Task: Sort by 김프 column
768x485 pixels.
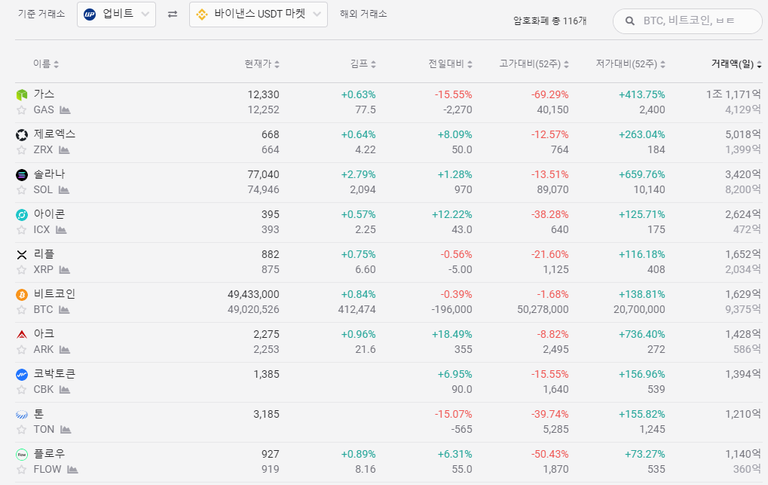Action: pyautogui.click(x=363, y=64)
